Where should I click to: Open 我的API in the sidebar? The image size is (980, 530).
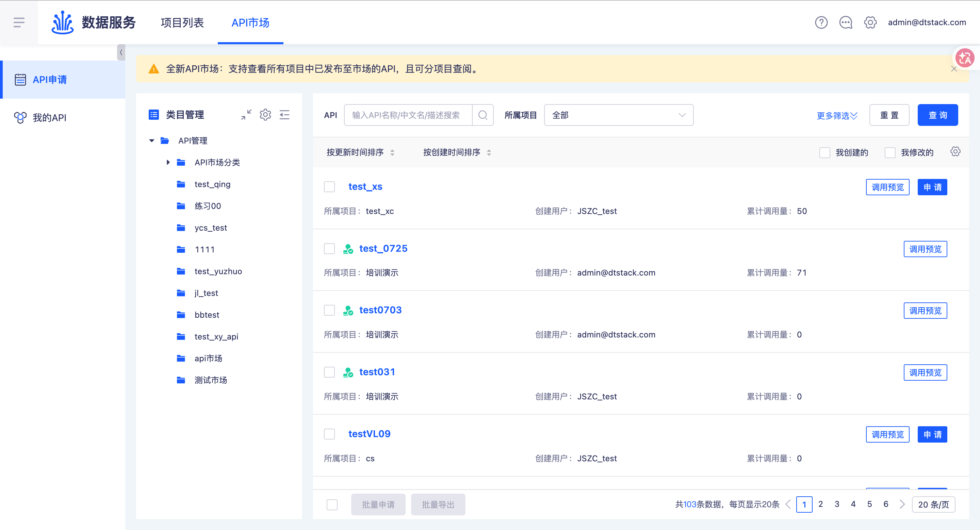(x=49, y=117)
